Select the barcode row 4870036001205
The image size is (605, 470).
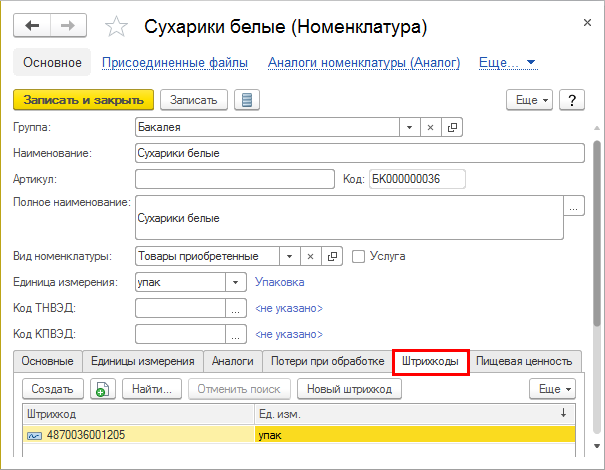tap(140, 436)
